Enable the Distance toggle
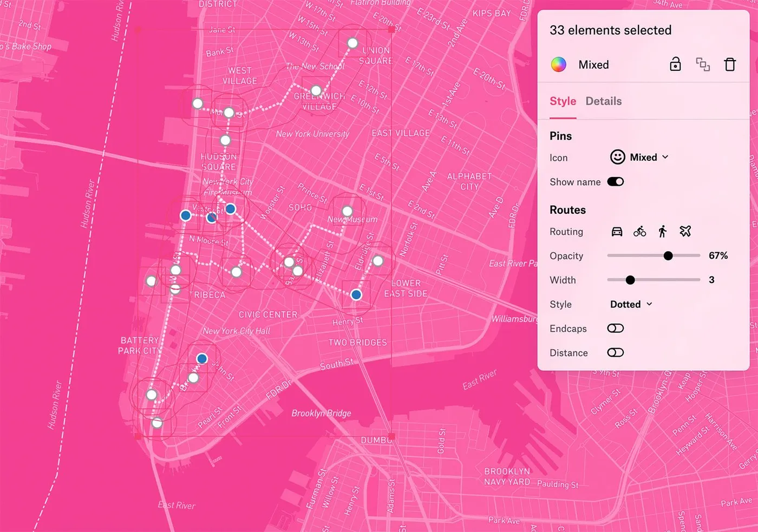The height and width of the screenshot is (532, 758). click(616, 353)
